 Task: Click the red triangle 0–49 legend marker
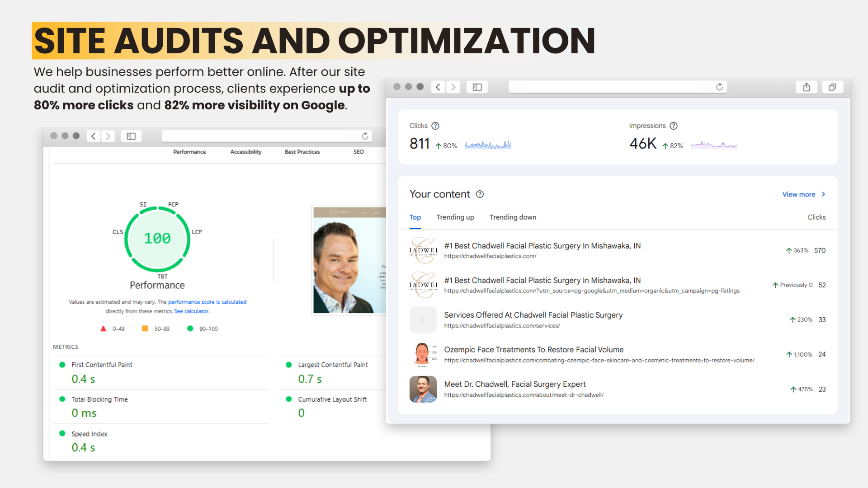pos(103,329)
